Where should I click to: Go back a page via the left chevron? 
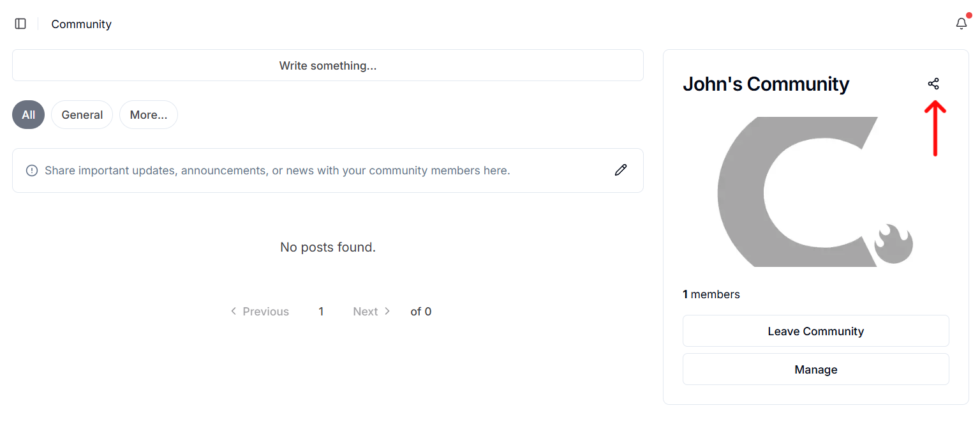(x=234, y=311)
